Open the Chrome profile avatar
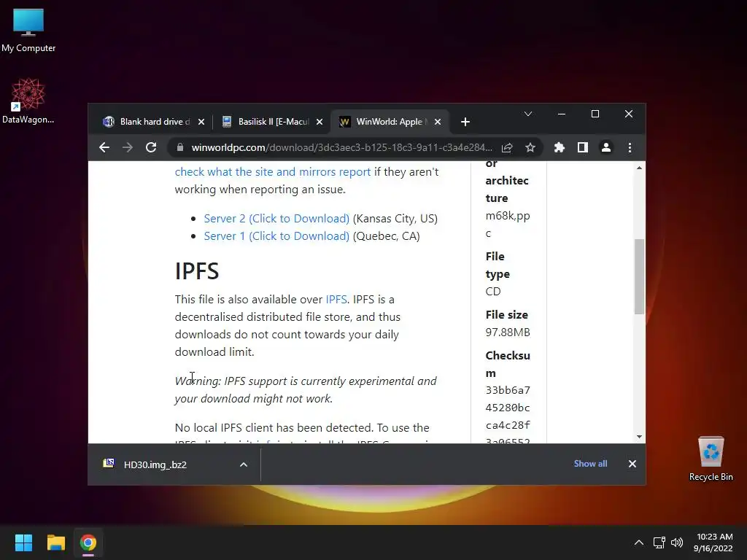747x560 pixels. (606, 147)
